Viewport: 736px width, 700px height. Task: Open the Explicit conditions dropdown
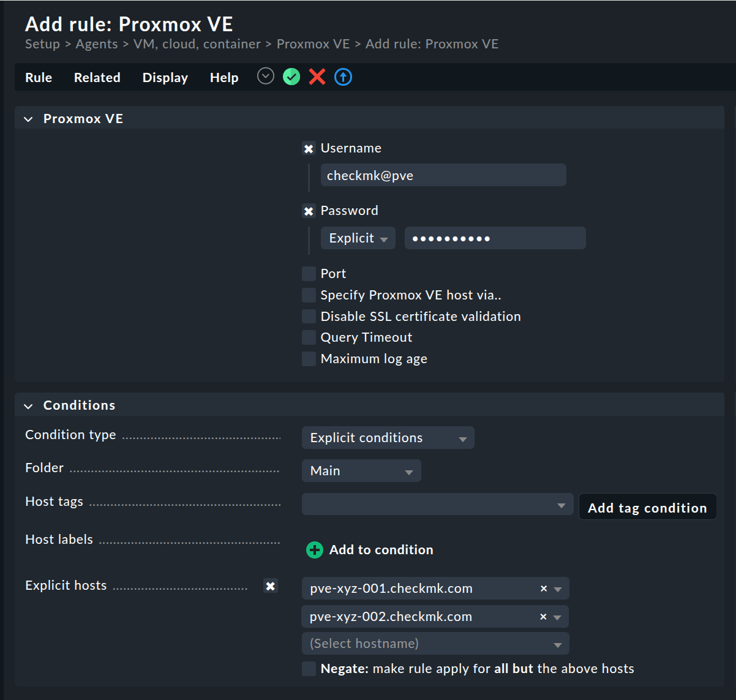click(388, 438)
